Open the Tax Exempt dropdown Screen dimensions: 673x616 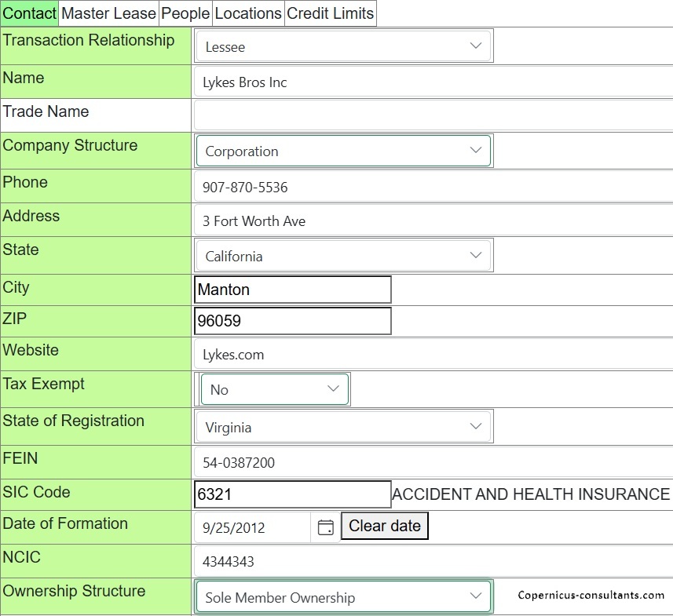(x=274, y=389)
